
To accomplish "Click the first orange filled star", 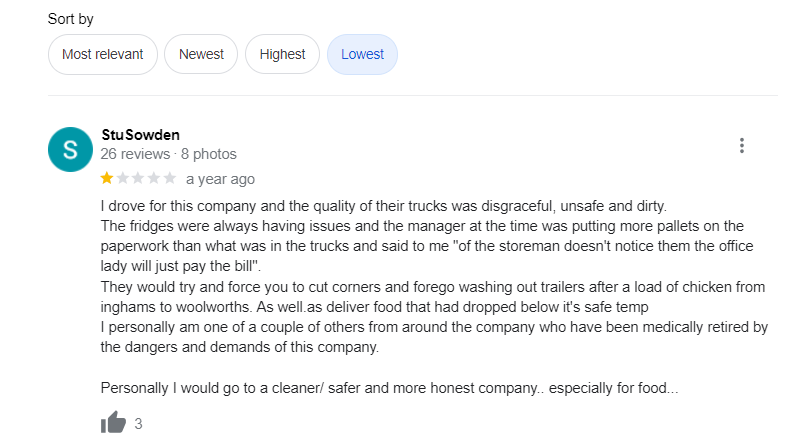I will point(107,179).
